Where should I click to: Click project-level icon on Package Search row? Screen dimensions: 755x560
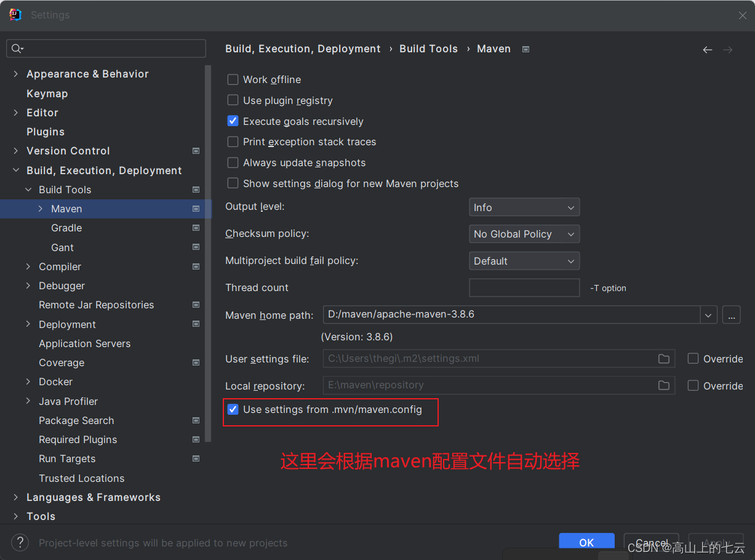(x=196, y=420)
